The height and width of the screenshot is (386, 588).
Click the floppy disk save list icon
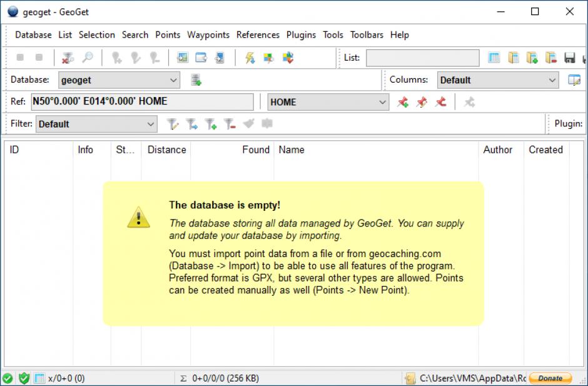pos(570,58)
